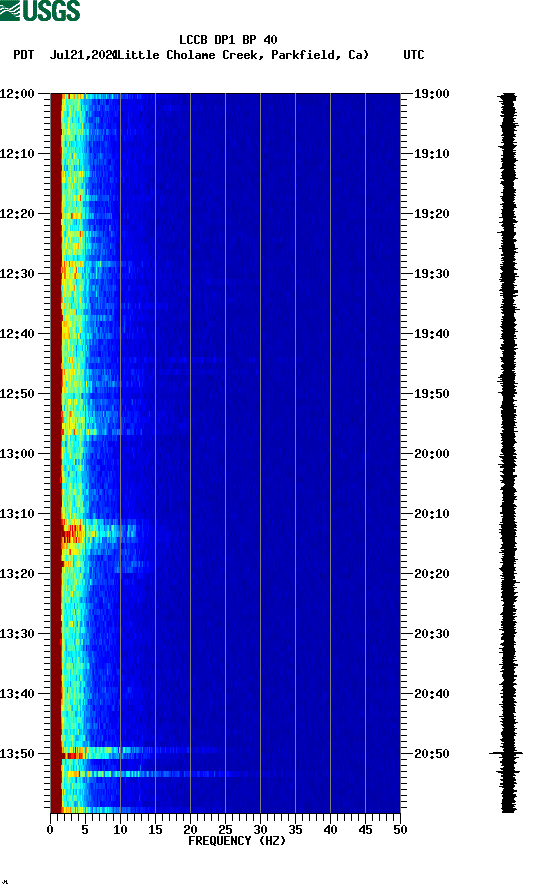Screen dimensions: 552x893
Task: Click the 19:20 UTC time label
Action: [x=431, y=214]
